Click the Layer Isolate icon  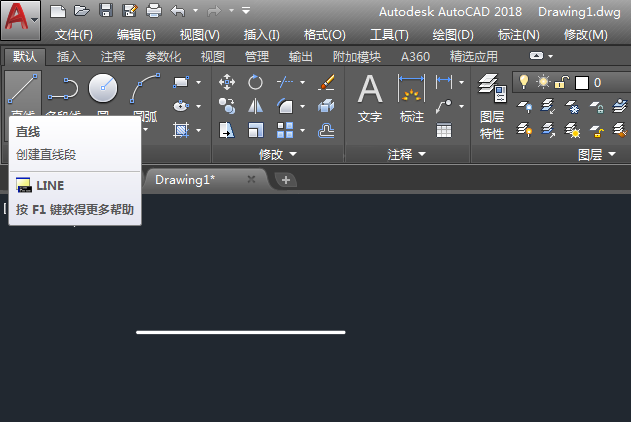pyautogui.click(x=548, y=107)
